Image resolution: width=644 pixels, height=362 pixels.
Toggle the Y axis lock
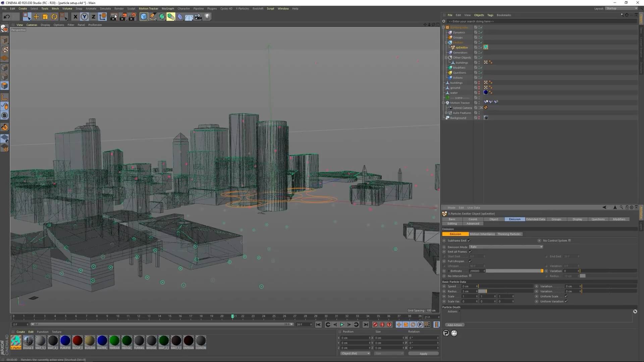[x=84, y=17]
